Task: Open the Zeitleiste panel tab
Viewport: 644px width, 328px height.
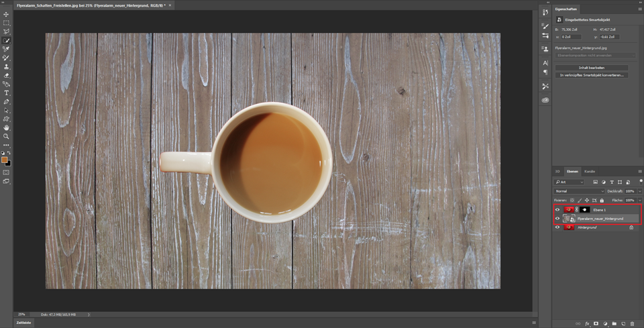Action: coord(23,323)
